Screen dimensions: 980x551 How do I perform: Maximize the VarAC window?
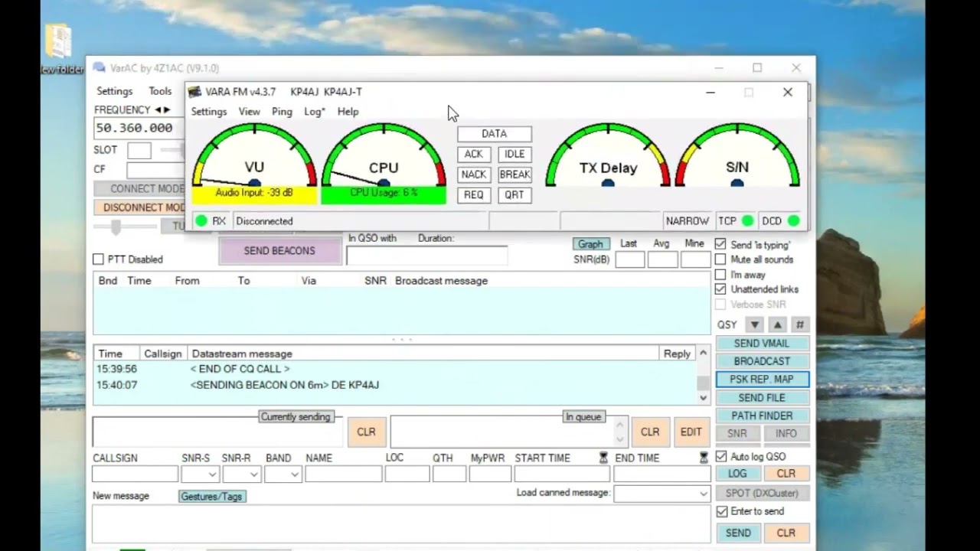(x=757, y=68)
